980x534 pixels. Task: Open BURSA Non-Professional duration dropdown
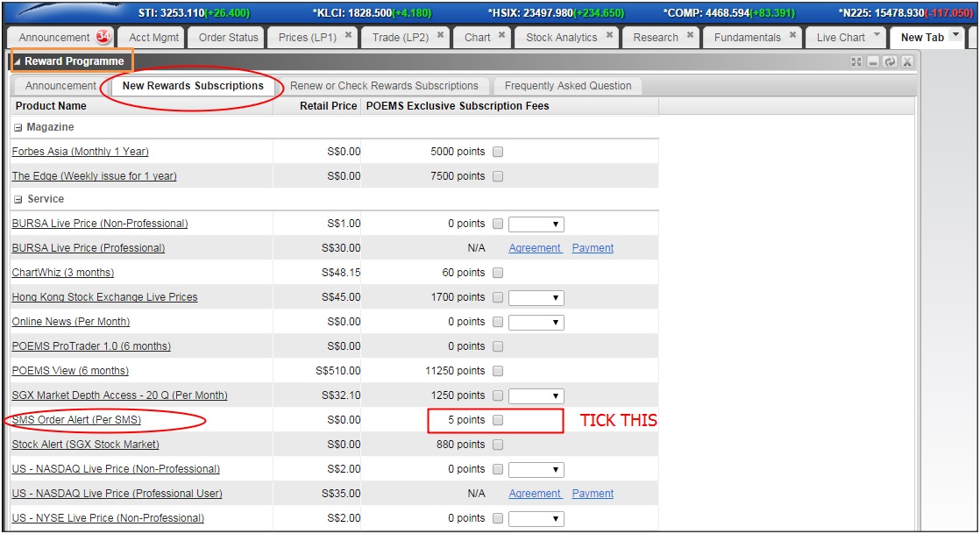(x=536, y=224)
